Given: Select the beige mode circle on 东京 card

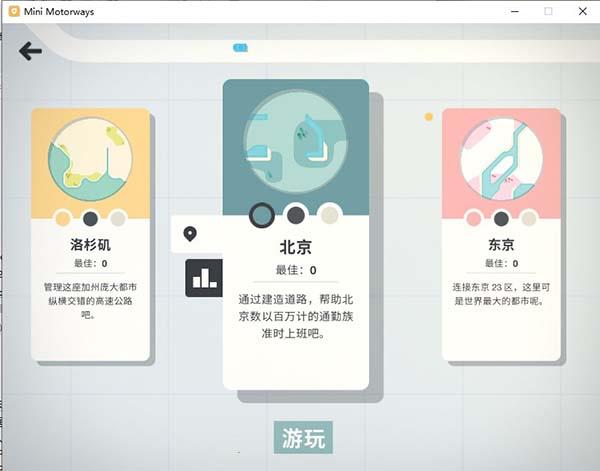Looking at the screenshot, I should point(528,219).
